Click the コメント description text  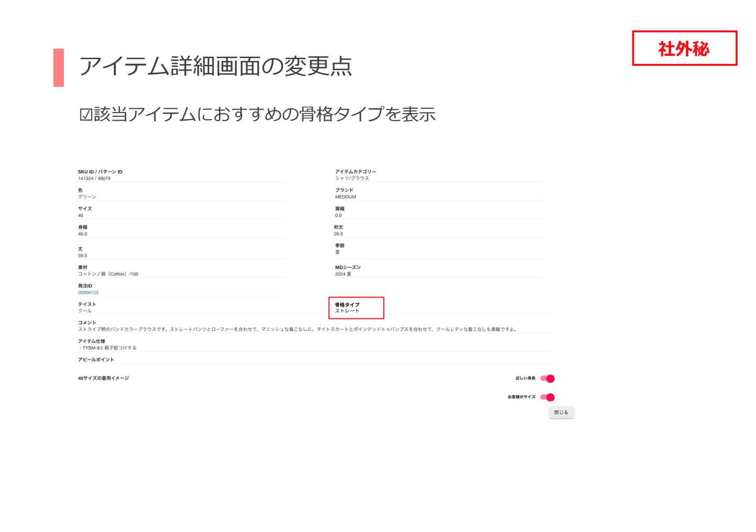(297, 329)
